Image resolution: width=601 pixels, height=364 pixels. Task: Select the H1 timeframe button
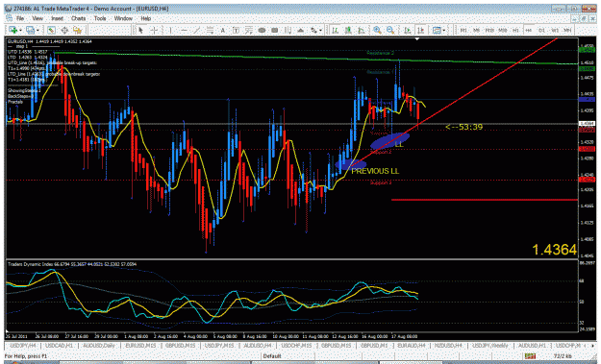515,30
